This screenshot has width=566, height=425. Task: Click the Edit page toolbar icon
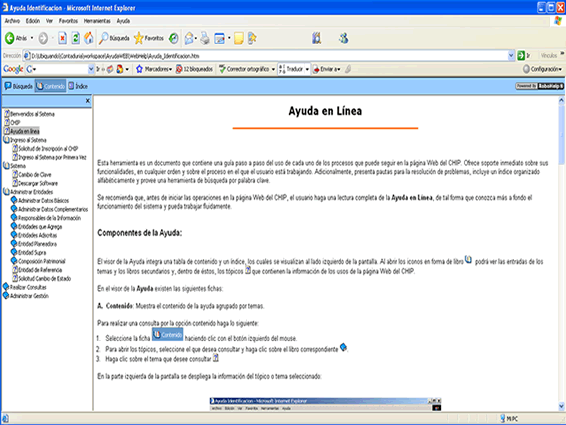click(219, 38)
